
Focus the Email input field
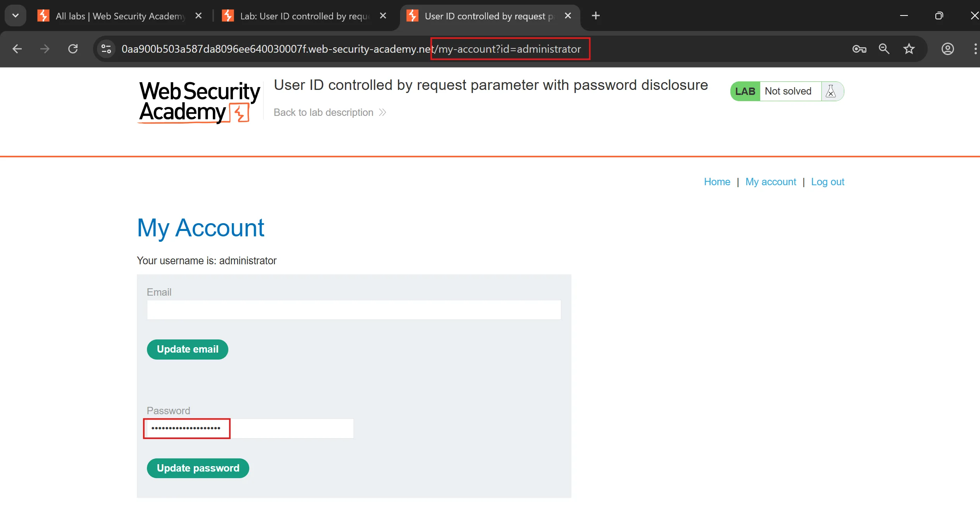click(354, 310)
